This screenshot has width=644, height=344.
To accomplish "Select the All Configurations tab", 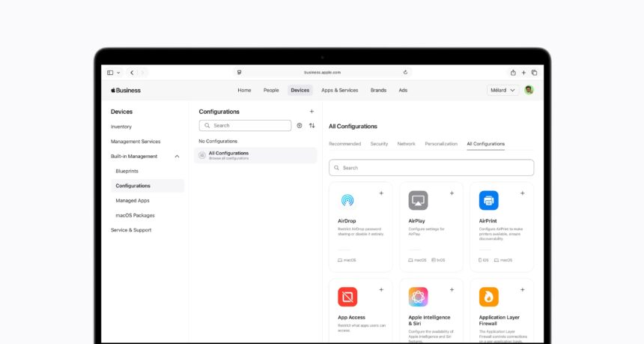I will (x=485, y=144).
